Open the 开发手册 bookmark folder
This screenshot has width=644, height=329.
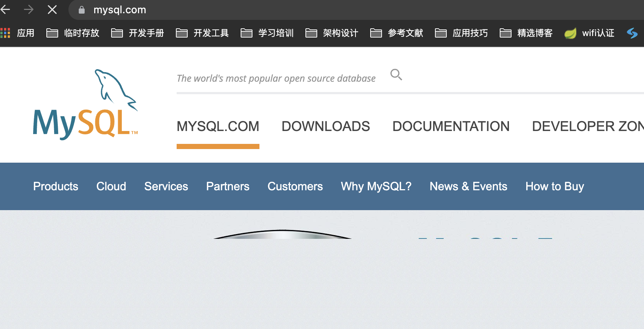point(138,33)
